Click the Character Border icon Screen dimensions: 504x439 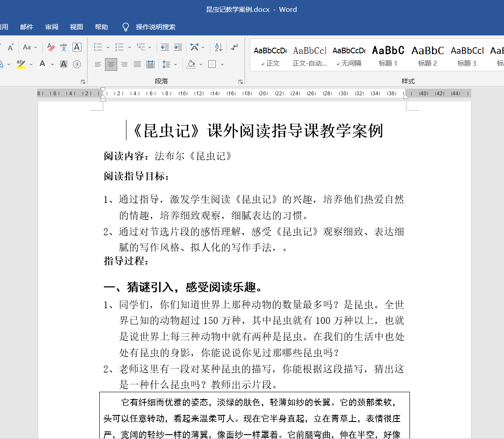77,47
